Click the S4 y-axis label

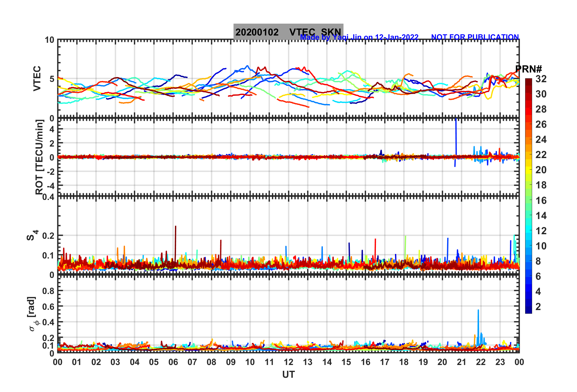[x=32, y=235]
